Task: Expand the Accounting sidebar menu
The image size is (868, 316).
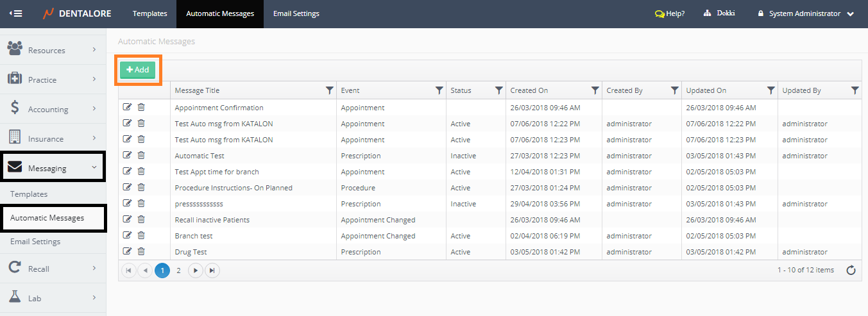Action: point(53,109)
